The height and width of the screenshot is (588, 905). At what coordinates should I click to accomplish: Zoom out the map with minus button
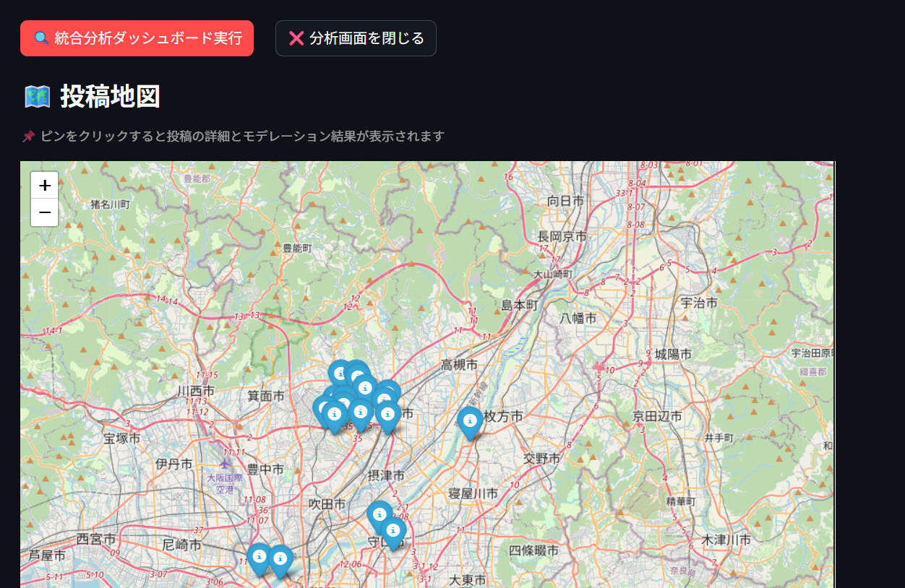(45, 212)
